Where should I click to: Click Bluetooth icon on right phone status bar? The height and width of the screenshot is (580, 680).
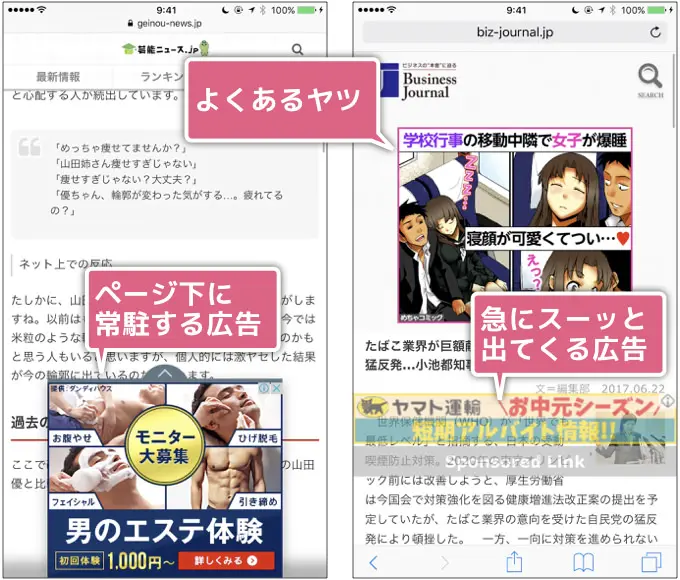pyautogui.click(x=612, y=10)
